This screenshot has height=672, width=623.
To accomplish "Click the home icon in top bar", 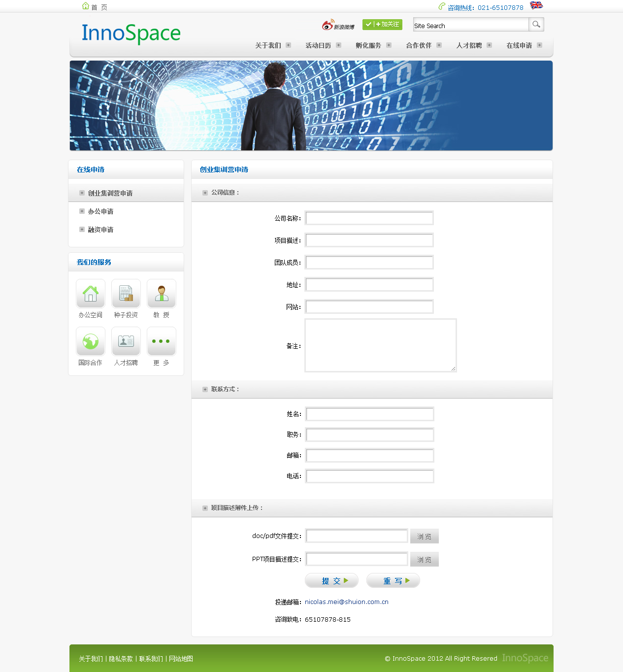I will click(x=86, y=6).
